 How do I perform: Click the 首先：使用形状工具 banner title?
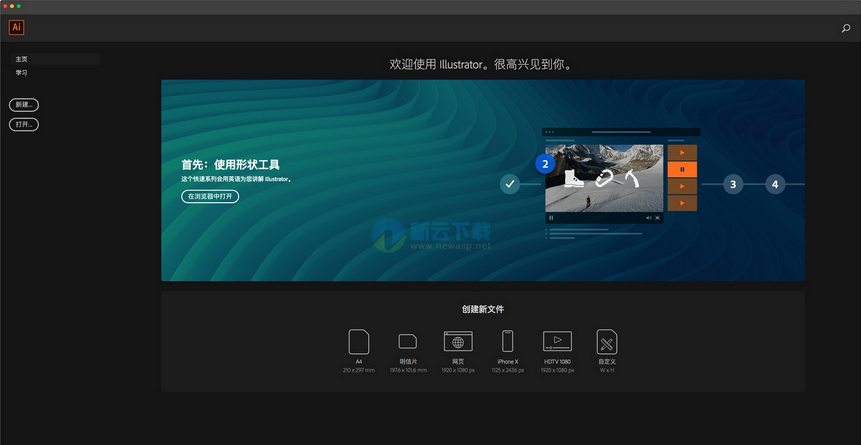pyautogui.click(x=231, y=164)
